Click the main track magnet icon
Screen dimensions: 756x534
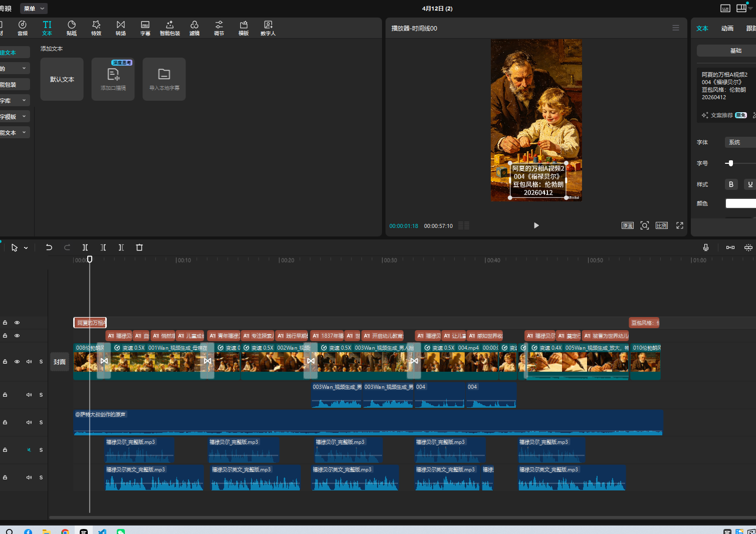[x=730, y=247]
